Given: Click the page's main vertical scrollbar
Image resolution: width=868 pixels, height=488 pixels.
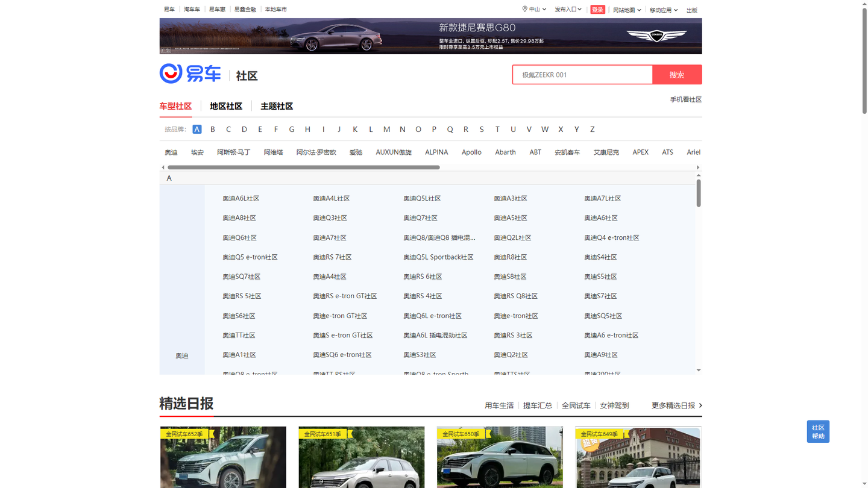Looking at the screenshot, I should [x=864, y=60].
